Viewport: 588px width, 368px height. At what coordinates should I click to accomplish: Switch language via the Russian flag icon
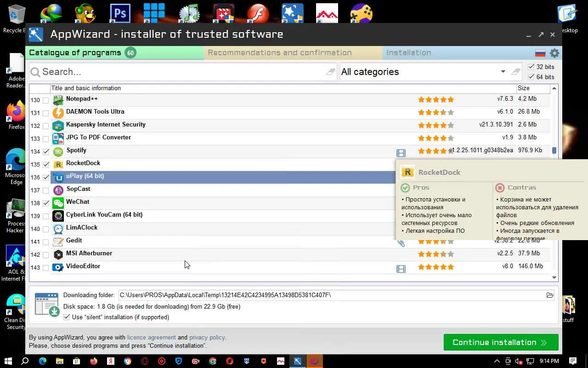point(540,53)
